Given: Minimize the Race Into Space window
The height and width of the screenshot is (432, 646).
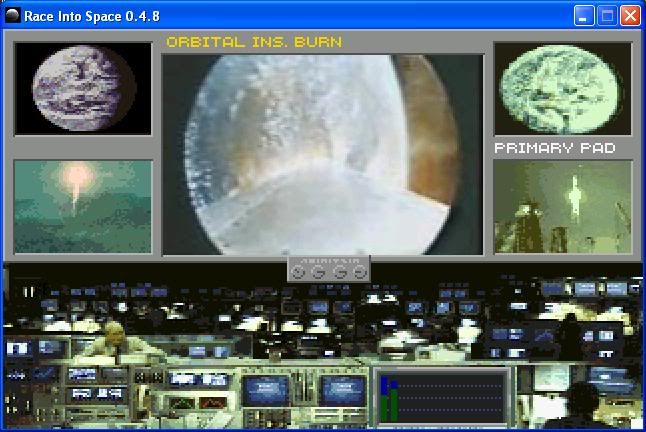Looking at the screenshot, I should tap(584, 16).
